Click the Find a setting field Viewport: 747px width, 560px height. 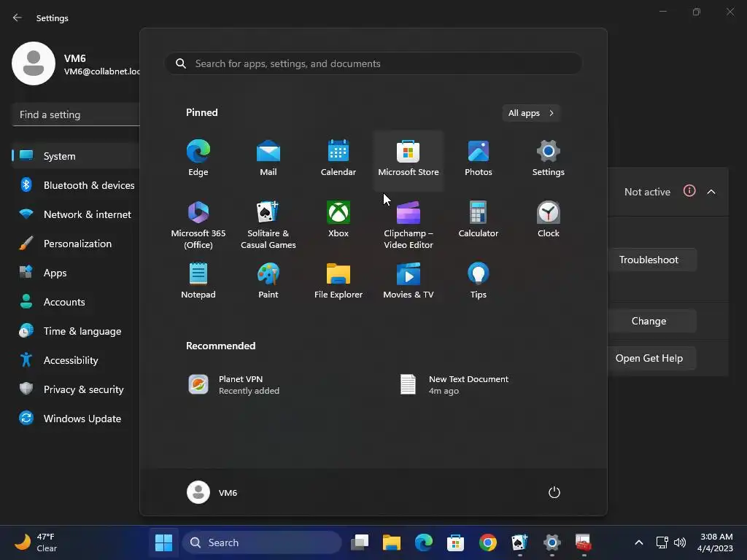tap(76, 114)
